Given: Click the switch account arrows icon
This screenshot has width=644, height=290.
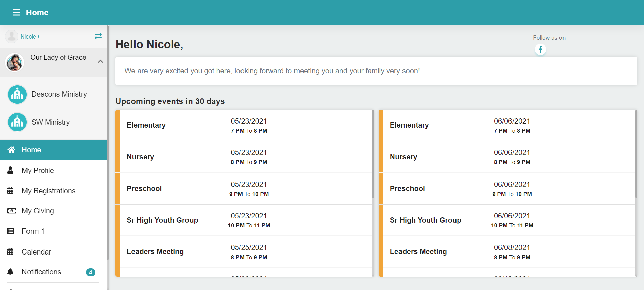Looking at the screenshot, I should coord(98,36).
